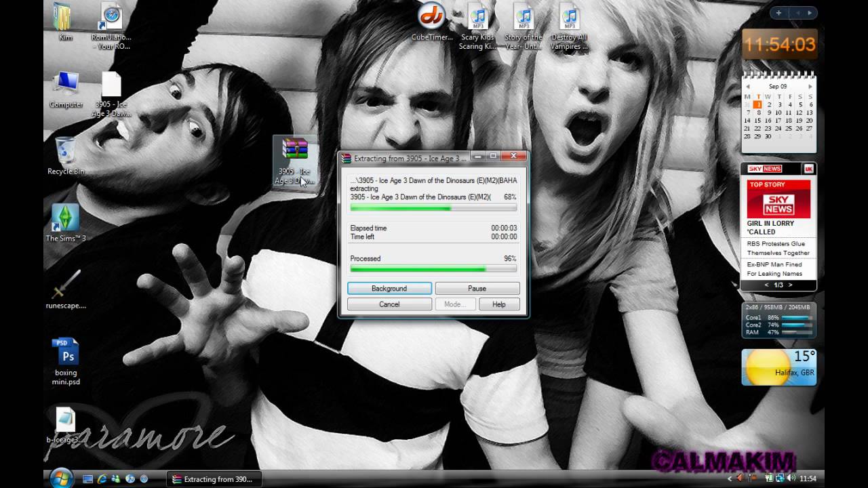Click the Background button in the extraction dialog
The image size is (868, 488).
tap(389, 288)
